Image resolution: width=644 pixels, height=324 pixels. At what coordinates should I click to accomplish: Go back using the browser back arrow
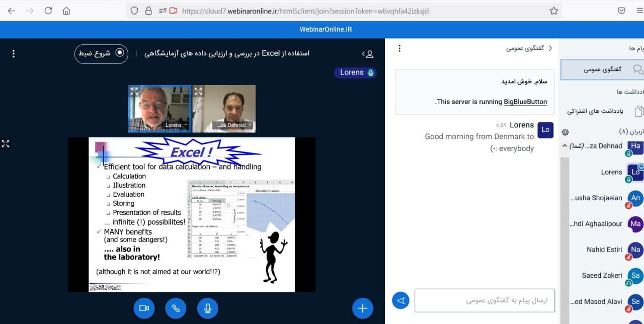[x=12, y=11]
